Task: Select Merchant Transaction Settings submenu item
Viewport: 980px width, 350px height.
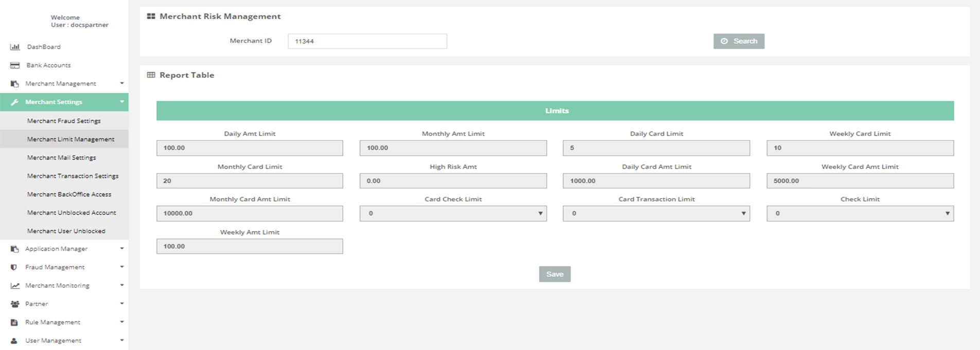Action: pos(73,176)
